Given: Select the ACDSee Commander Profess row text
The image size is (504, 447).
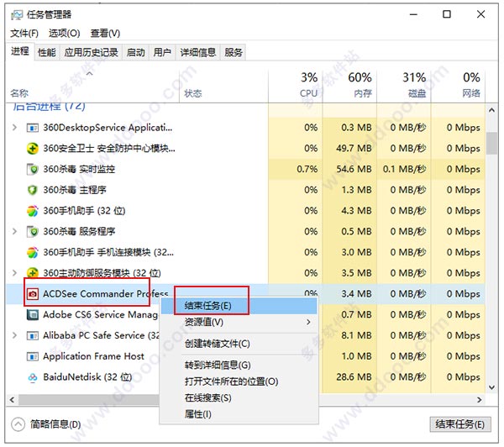Looking at the screenshot, I should 106,294.
